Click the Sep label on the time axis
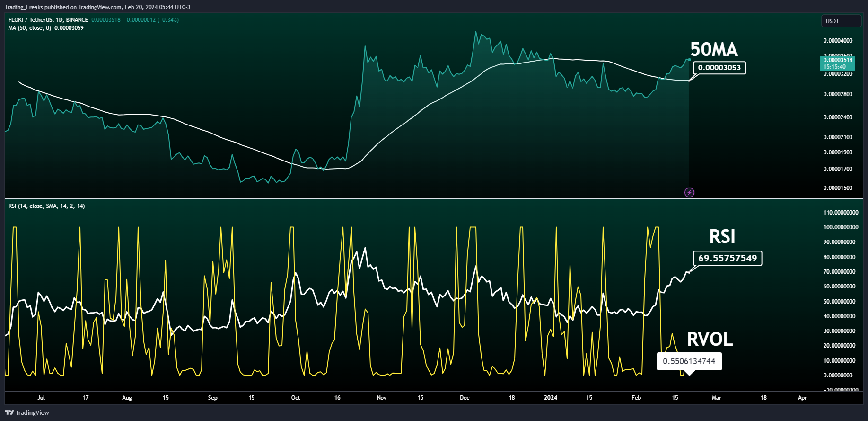 click(x=213, y=398)
